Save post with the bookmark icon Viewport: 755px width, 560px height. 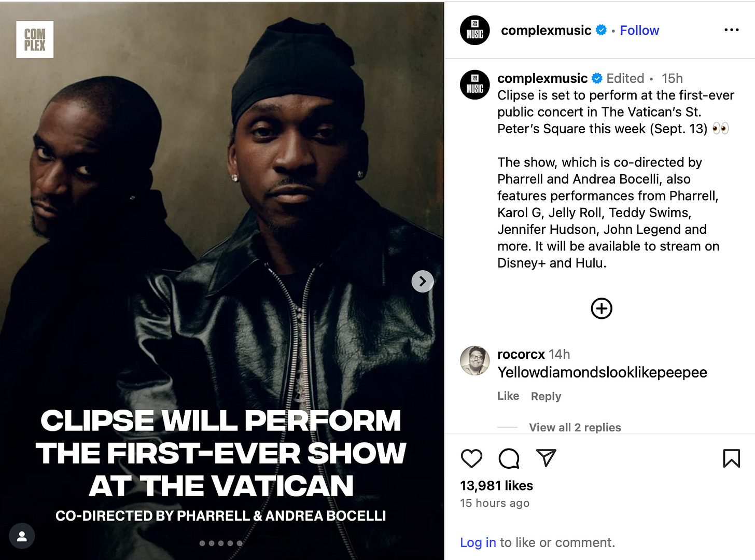pyautogui.click(x=731, y=458)
